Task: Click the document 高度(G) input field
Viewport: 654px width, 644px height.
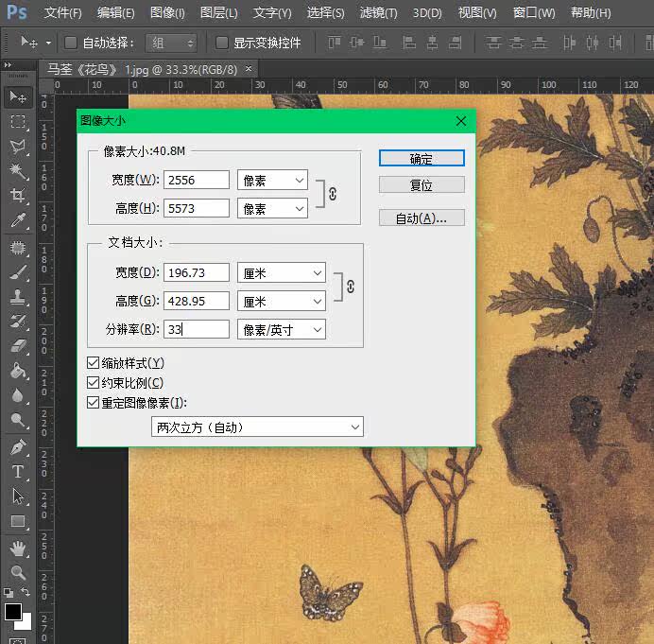Action: click(197, 301)
